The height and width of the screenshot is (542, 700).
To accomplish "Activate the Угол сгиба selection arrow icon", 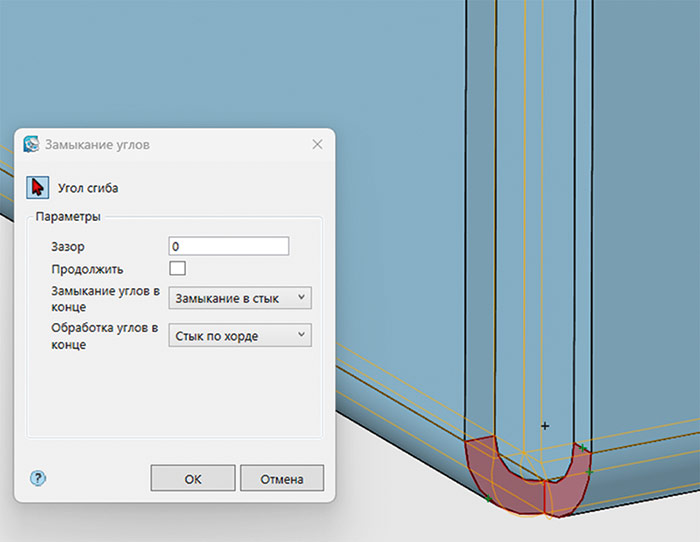I will (38, 187).
